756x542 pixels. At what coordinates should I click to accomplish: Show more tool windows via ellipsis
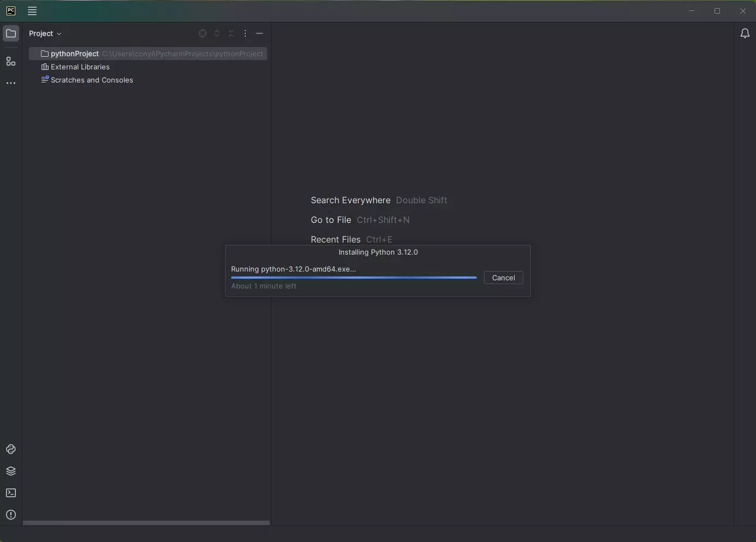click(x=11, y=83)
